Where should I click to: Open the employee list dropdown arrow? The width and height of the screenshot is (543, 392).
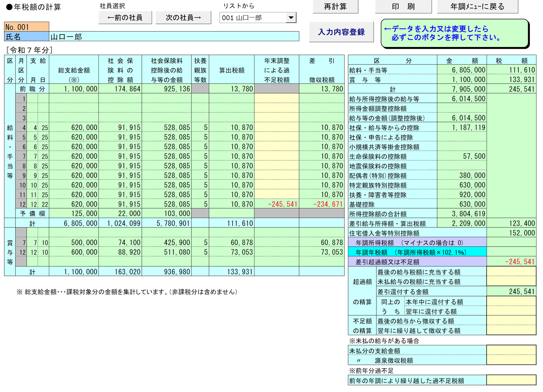click(x=291, y=18)
